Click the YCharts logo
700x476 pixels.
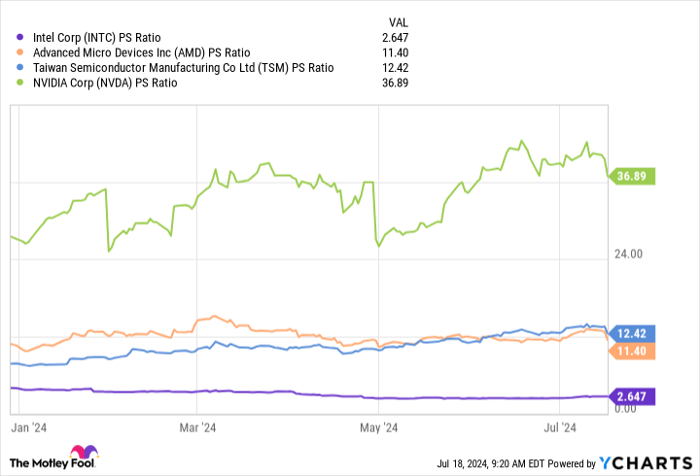click(646, 463)
